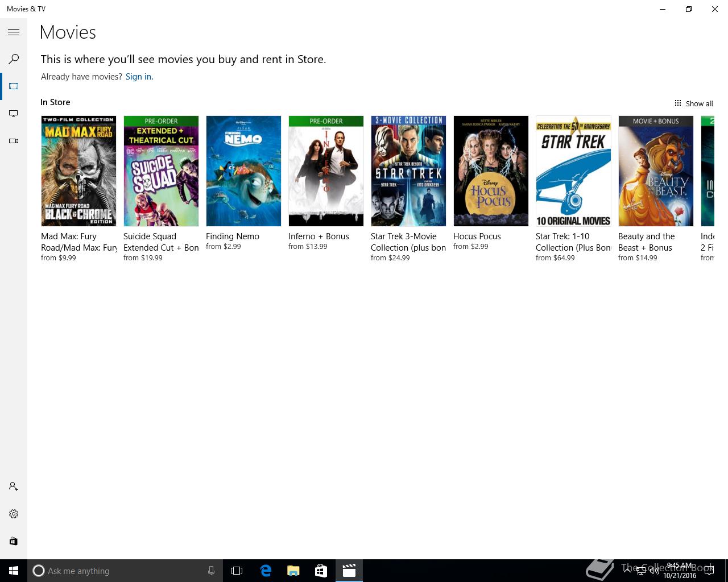Open File Explorer from the taskbar
This screenshot has height=582, width=728.
pos(293,571)
